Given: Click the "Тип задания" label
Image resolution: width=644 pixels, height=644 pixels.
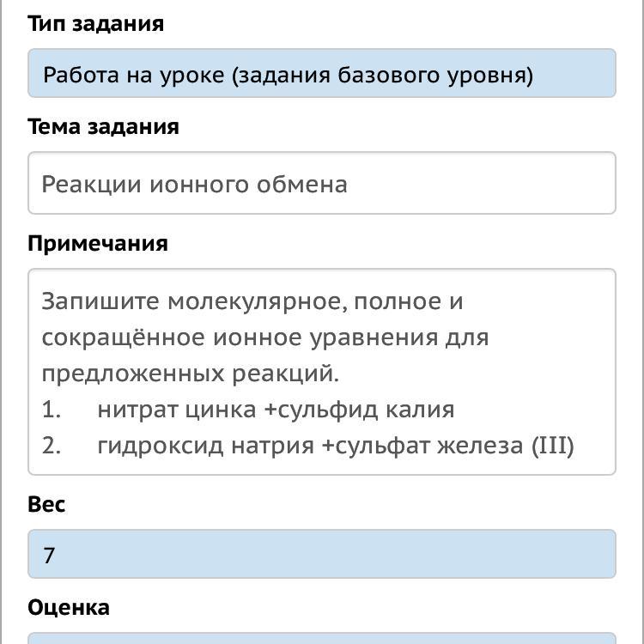Looking at the screenshot, I should (x=95, y=23).
